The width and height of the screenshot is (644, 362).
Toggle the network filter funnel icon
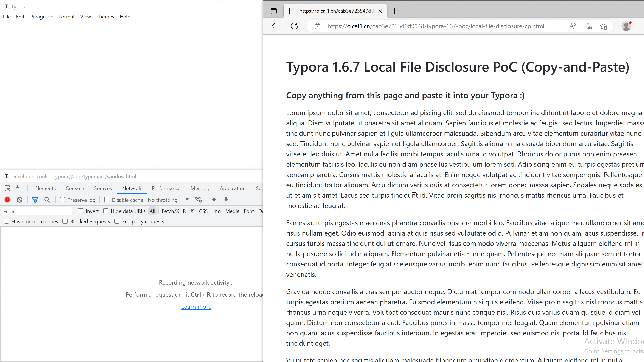tap(35, 200)
